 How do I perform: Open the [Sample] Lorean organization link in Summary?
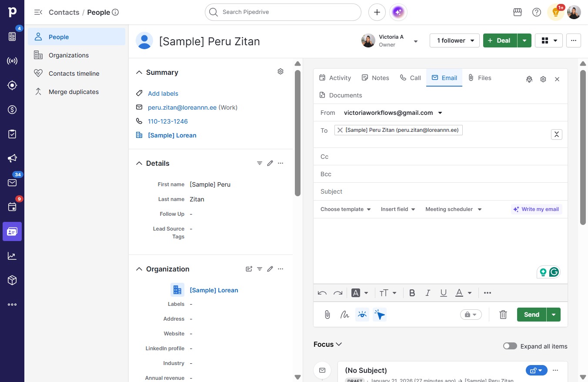(x=172, y=135)
